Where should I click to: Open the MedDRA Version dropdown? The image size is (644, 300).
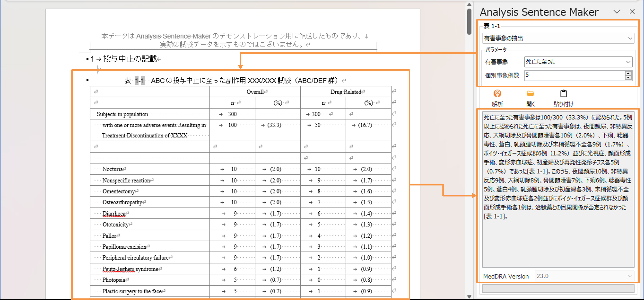[x=630, y=276]
